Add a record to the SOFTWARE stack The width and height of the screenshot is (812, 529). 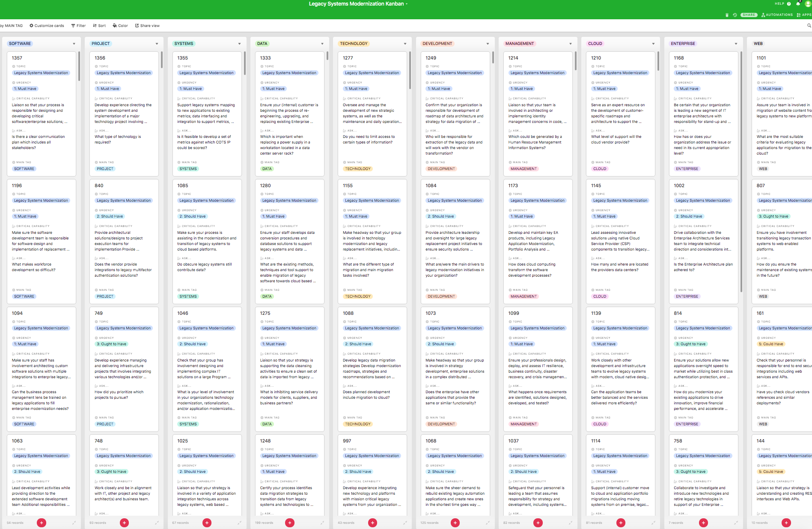click(x=42, y=523)
